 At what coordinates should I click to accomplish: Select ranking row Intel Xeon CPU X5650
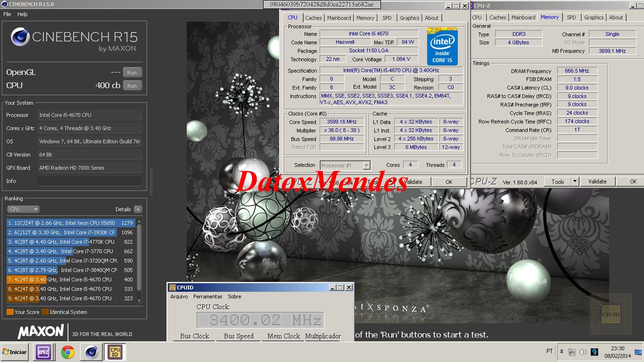pos(71,223)
